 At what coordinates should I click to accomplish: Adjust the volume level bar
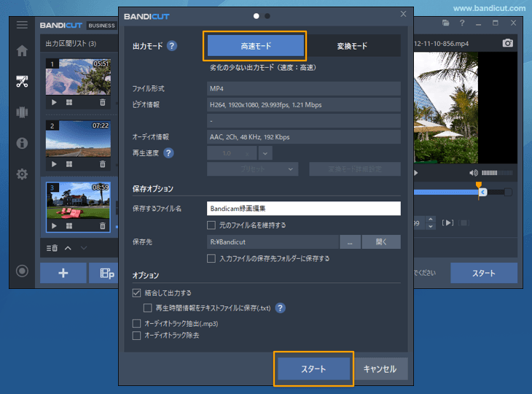[497, 173]
